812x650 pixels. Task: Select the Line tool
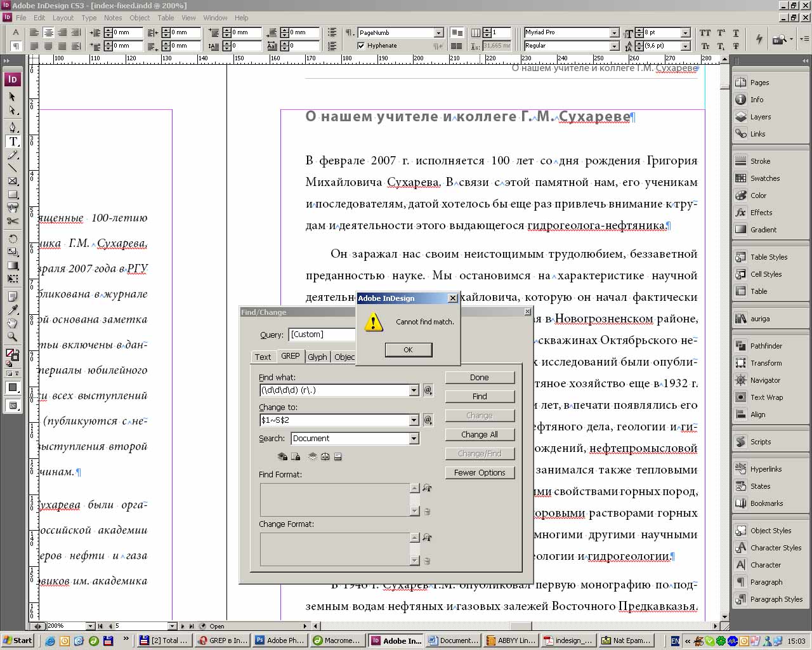pyautogui.click(x=13, y=168)
